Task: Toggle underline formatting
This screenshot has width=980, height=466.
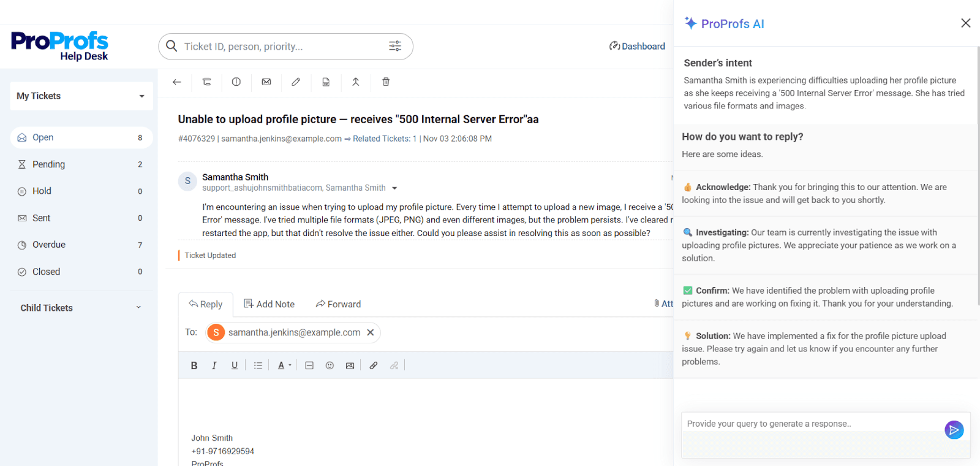Action: tap(235, 365)
